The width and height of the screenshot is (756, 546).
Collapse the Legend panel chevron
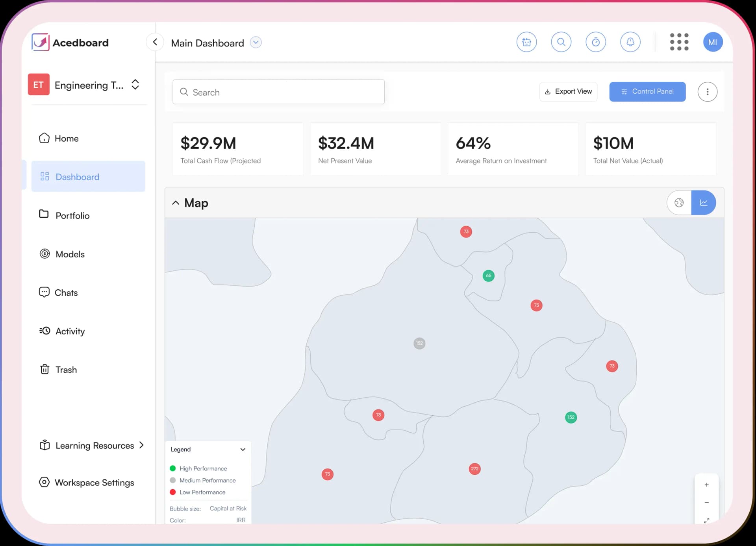point(243,450)
